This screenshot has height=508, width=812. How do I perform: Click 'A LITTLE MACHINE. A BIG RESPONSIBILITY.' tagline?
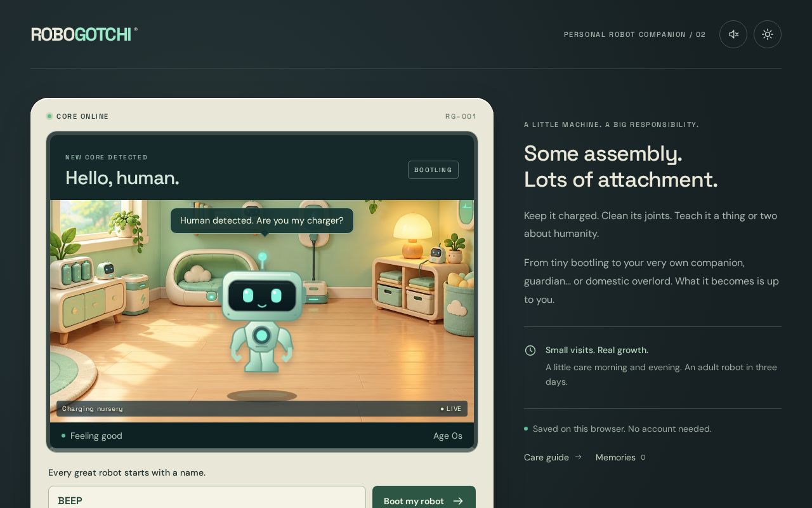point(612,124)
